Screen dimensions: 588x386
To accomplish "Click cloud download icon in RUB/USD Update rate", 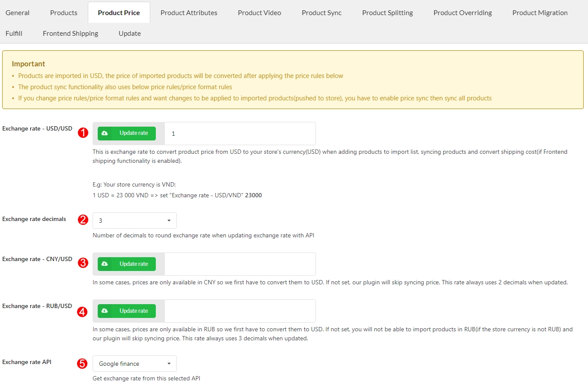I will 105,311.
